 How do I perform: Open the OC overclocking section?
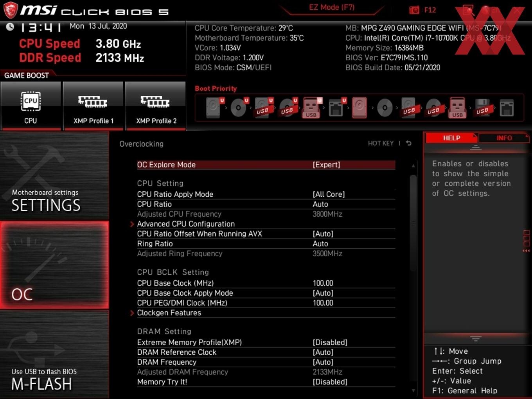[x=54, y=265]
